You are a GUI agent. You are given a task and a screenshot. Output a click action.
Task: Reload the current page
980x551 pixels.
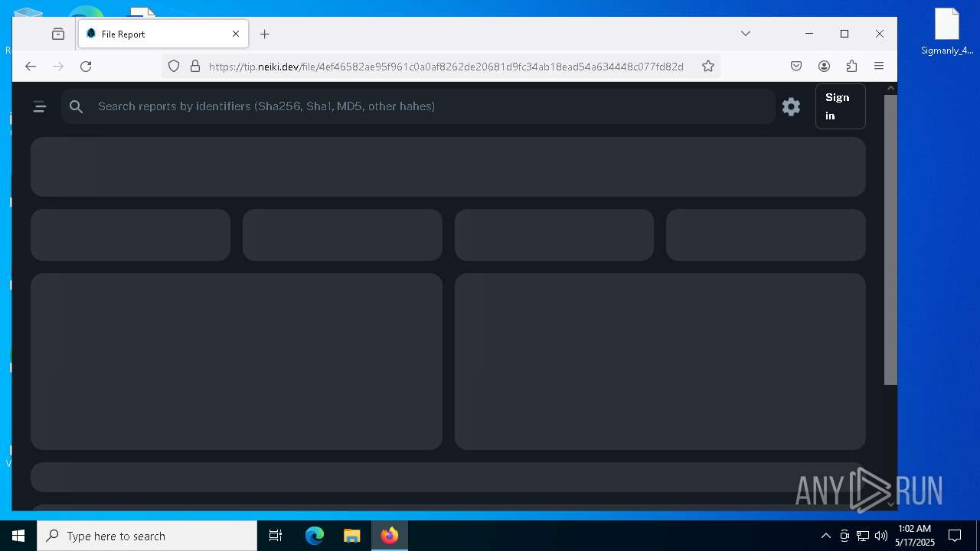pos(86,67)
